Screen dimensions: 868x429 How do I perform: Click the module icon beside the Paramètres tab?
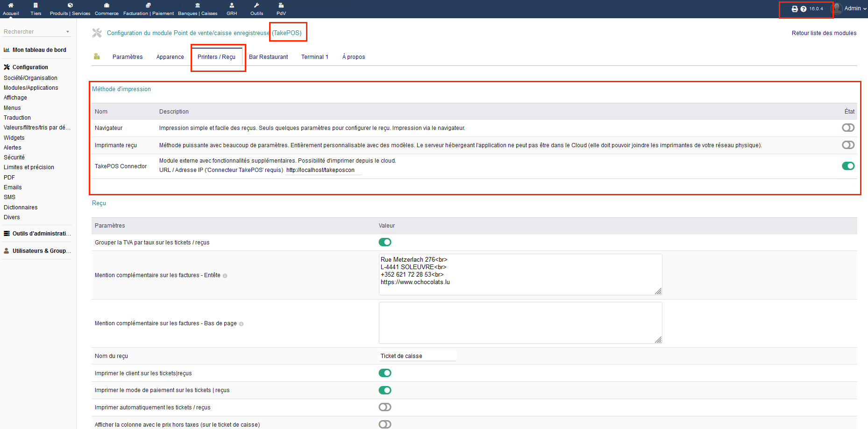pos(97,56)
